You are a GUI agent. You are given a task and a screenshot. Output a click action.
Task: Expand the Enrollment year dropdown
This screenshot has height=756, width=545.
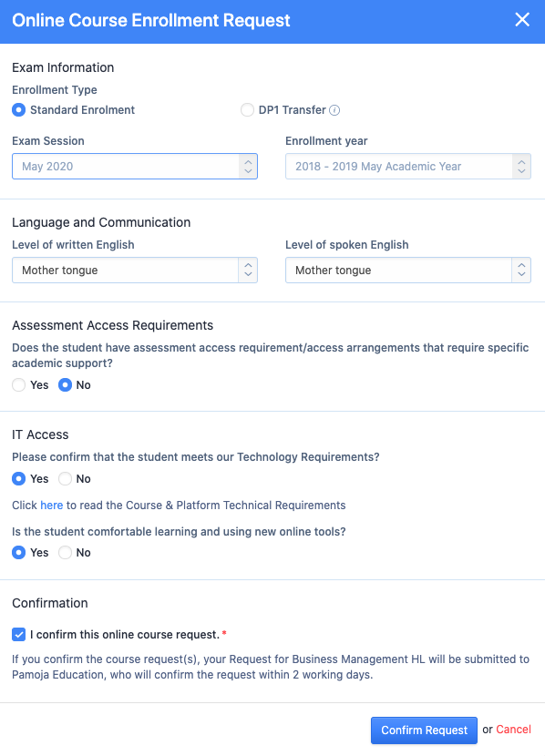[x=408, y=167]
